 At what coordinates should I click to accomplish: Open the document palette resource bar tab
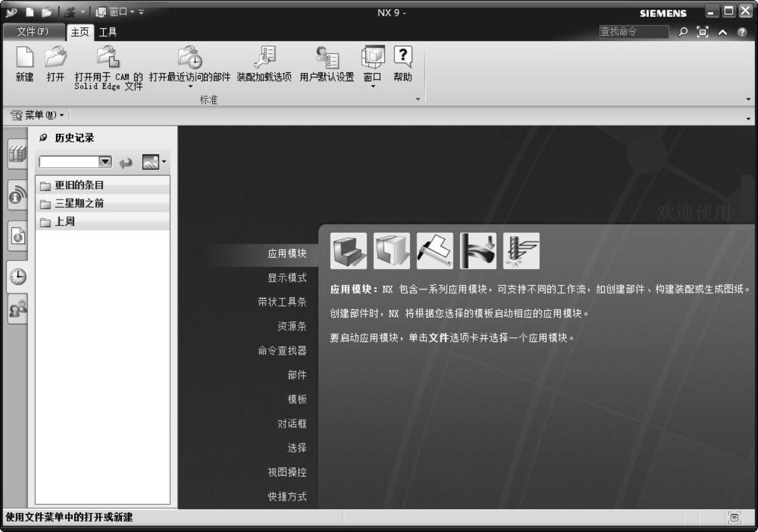(17, 236)
